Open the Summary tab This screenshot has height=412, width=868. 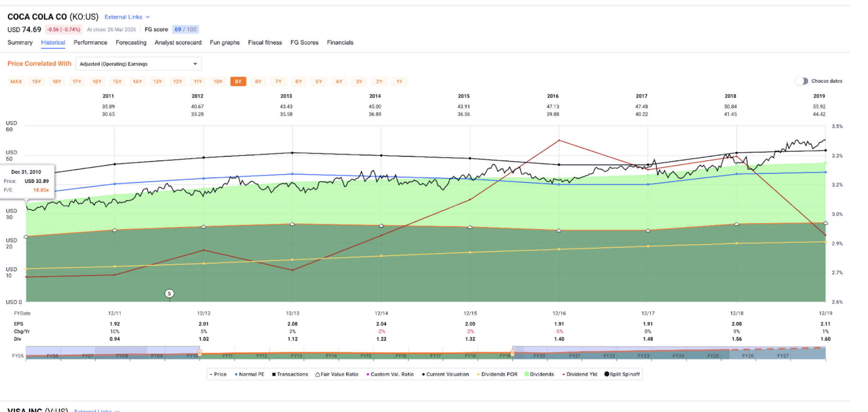[20, 43]
